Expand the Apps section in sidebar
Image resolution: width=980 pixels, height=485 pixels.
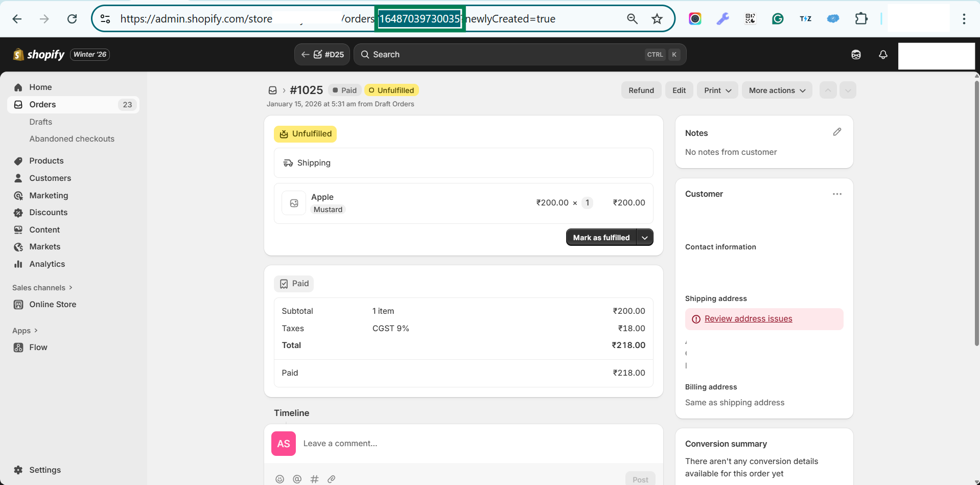[25, 331]
